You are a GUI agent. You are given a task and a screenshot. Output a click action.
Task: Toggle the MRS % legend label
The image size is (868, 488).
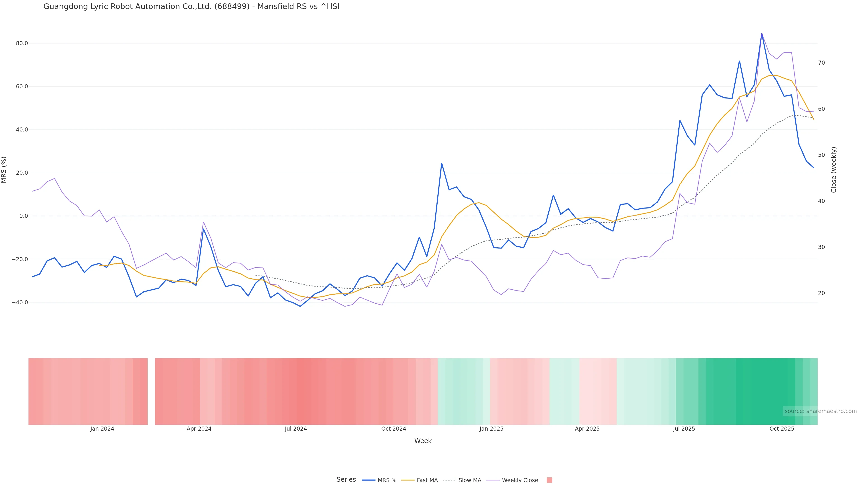click(x=387, y=480)
